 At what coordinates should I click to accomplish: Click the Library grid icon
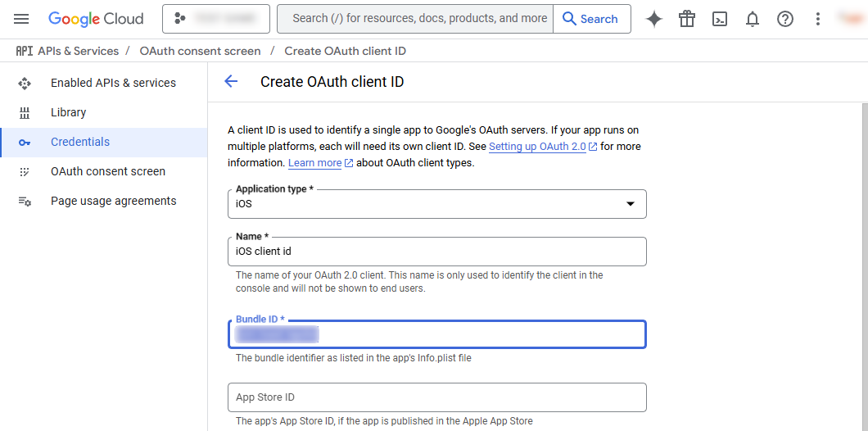coord(25,113)
